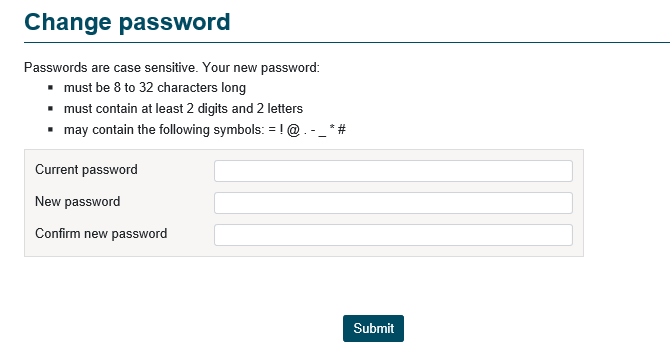Click the = symbol in the allowed symbols list
Screen dimensions: 670x360
[x=272, y=129]
